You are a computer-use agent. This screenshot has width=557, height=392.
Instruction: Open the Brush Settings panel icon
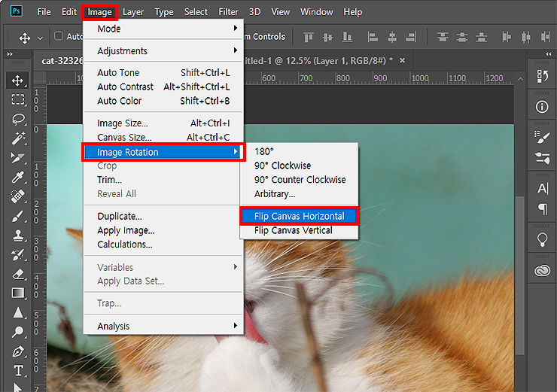(542, 137)
